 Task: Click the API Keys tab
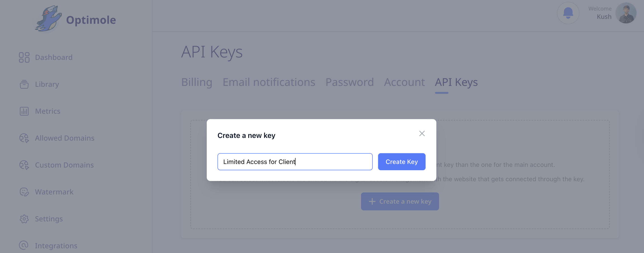click(x=456, y=82)
